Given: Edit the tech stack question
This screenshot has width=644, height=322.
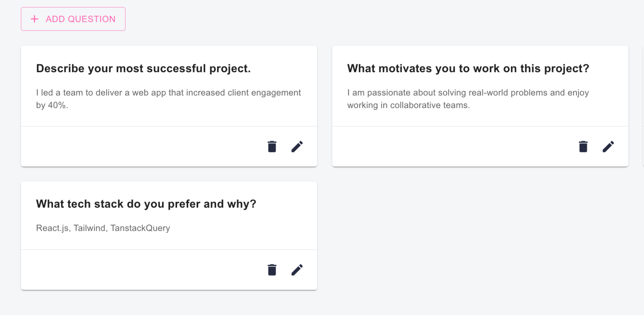Looking at the screenshot, I should point(297,270).
